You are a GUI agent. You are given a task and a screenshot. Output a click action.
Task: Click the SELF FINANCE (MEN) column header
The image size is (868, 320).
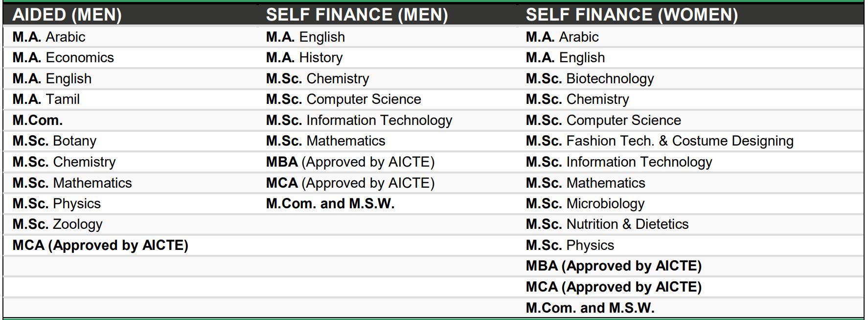pos(357,15)
